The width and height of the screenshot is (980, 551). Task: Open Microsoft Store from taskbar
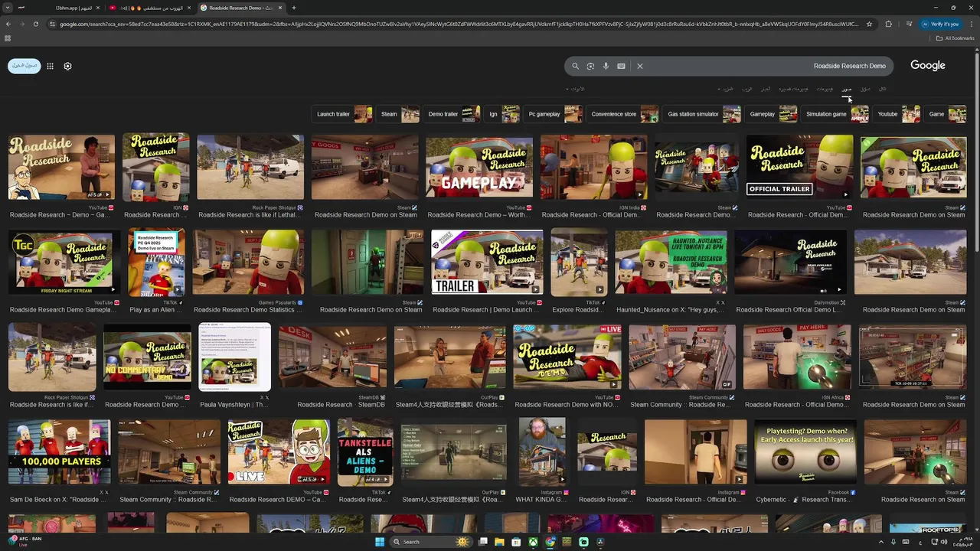pyautogui.click(x=516, y=542)
